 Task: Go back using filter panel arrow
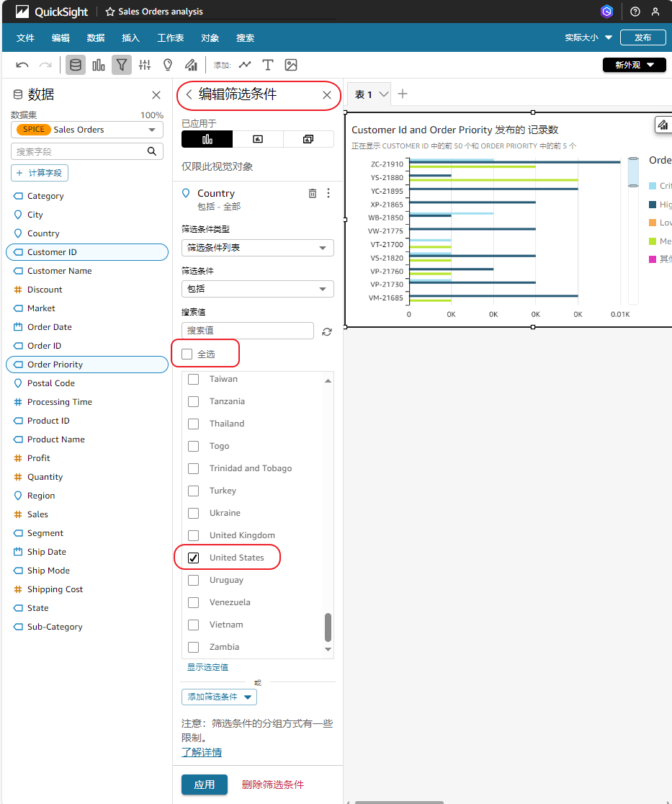click(189, 95)
